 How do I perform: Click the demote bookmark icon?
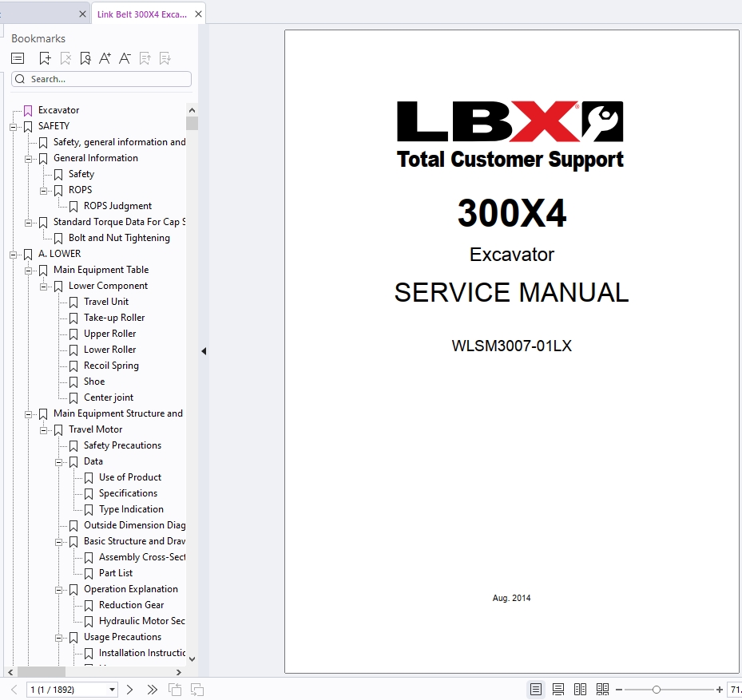pyautogui.click(x=165, y=58)
